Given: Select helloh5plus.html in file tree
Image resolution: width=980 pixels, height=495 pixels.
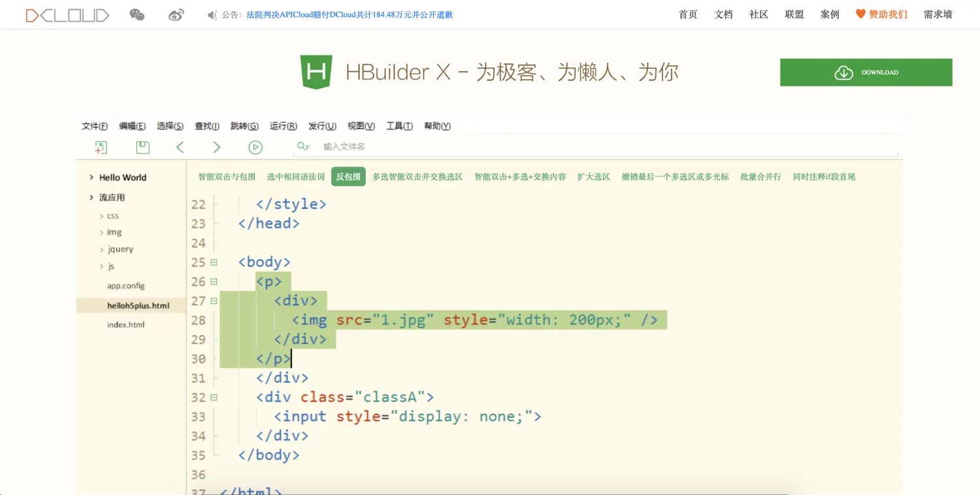Looking at the screenshot, I should [x=131, y=305].
